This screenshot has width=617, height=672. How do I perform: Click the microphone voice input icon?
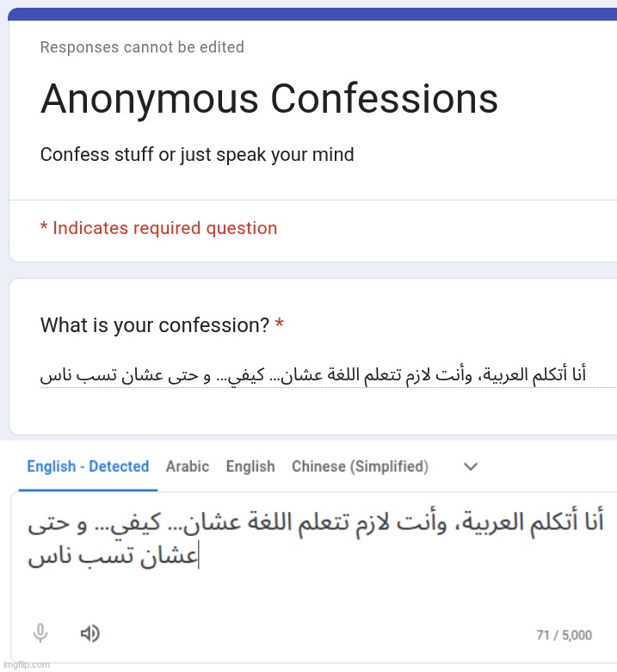[x=40, y=634]
